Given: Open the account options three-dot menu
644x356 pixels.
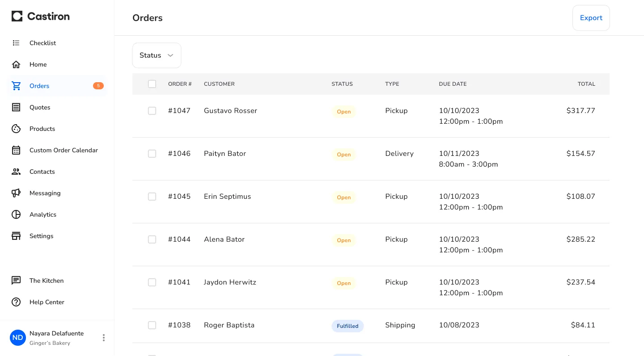Looking at the screenshot, I should click(x=104, y=338).
